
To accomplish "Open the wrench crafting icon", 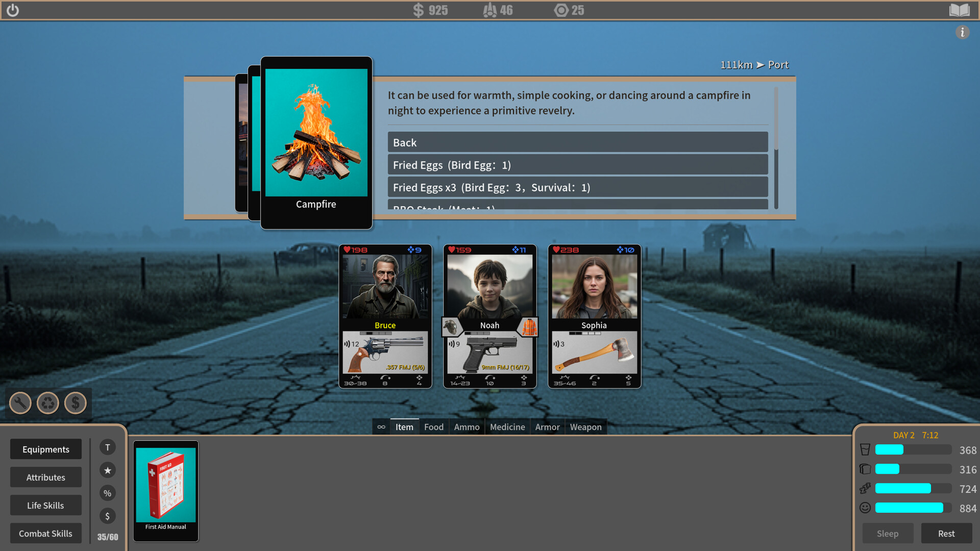I will (x=20, y=403).
